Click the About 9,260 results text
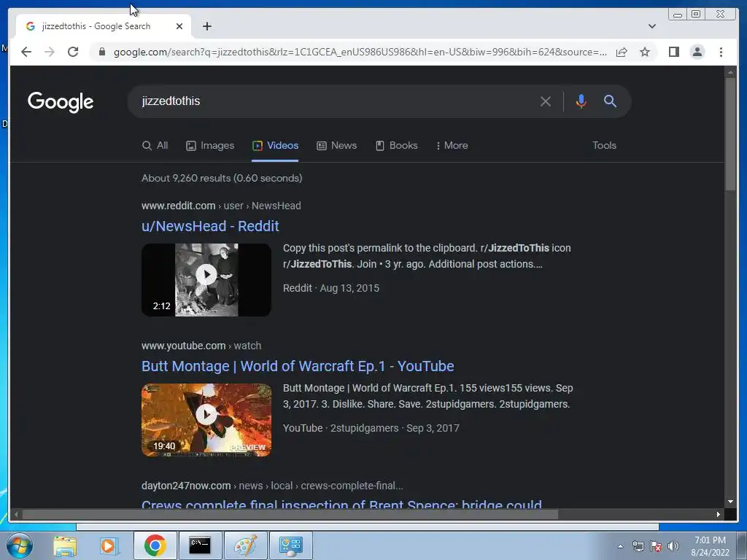The image size is (747, 560). [222, 178]
